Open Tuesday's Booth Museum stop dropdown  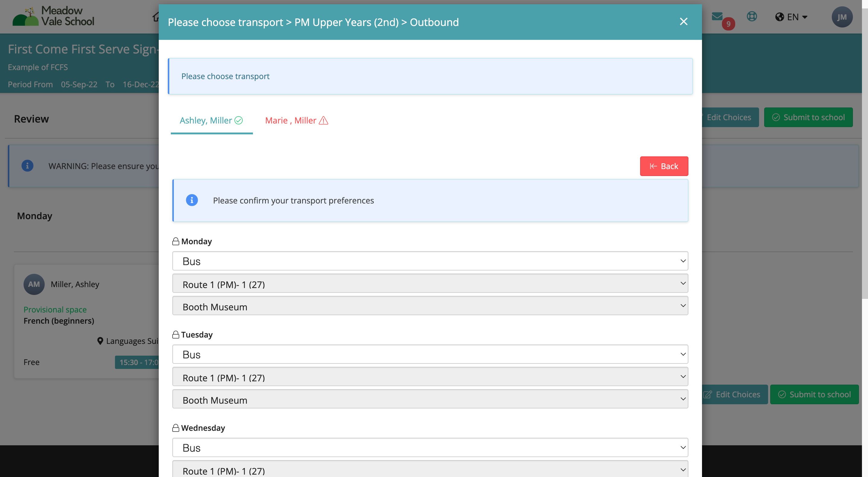[x=430, y=399]
